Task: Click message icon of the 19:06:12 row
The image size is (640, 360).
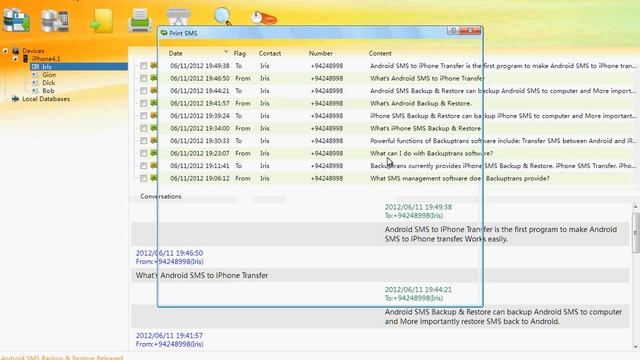Action: (154, 178)
